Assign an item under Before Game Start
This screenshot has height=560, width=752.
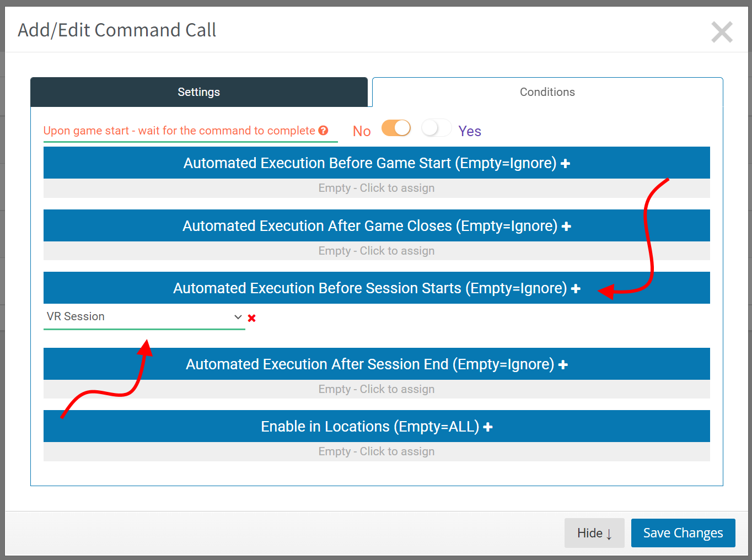point(377,188)
